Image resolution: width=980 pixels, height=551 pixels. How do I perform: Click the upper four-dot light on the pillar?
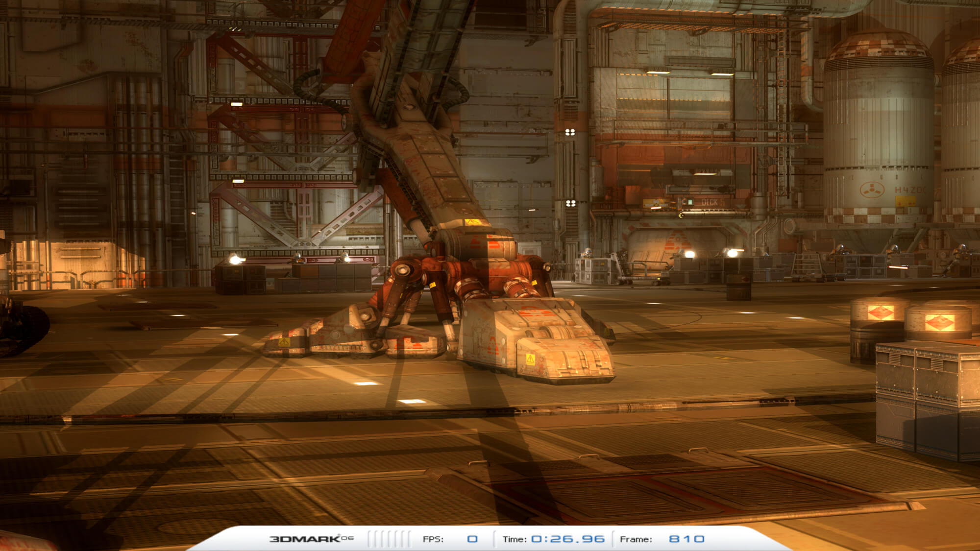(x=570, y=132)
